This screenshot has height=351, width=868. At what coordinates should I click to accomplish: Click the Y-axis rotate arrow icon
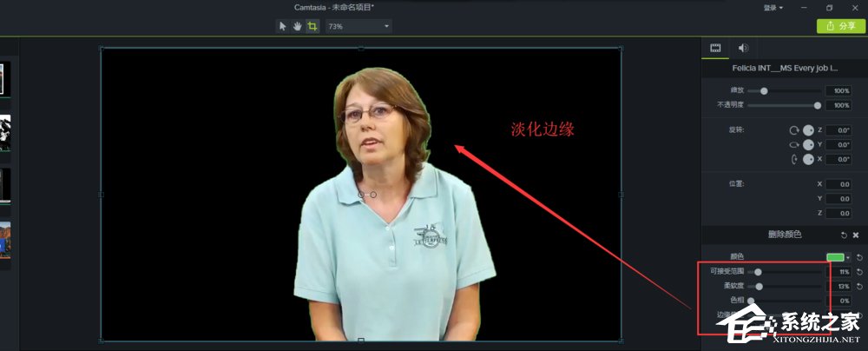pos(794,145)
